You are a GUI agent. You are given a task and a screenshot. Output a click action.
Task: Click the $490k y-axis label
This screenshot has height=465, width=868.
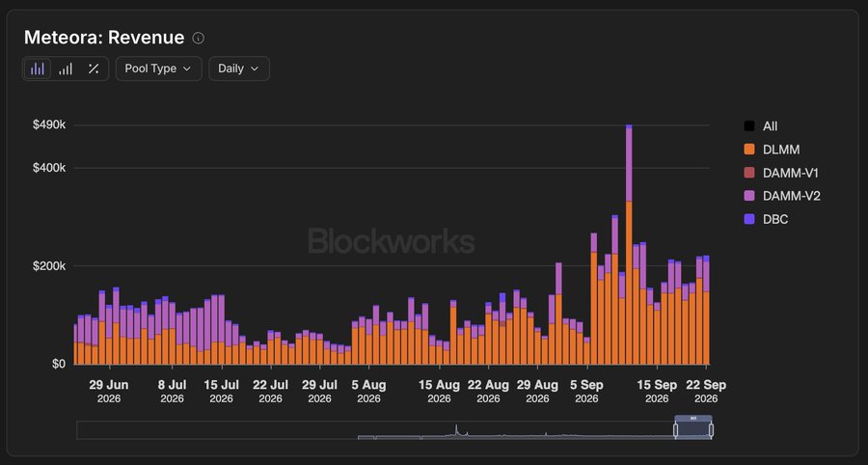[x=49, y=125]
